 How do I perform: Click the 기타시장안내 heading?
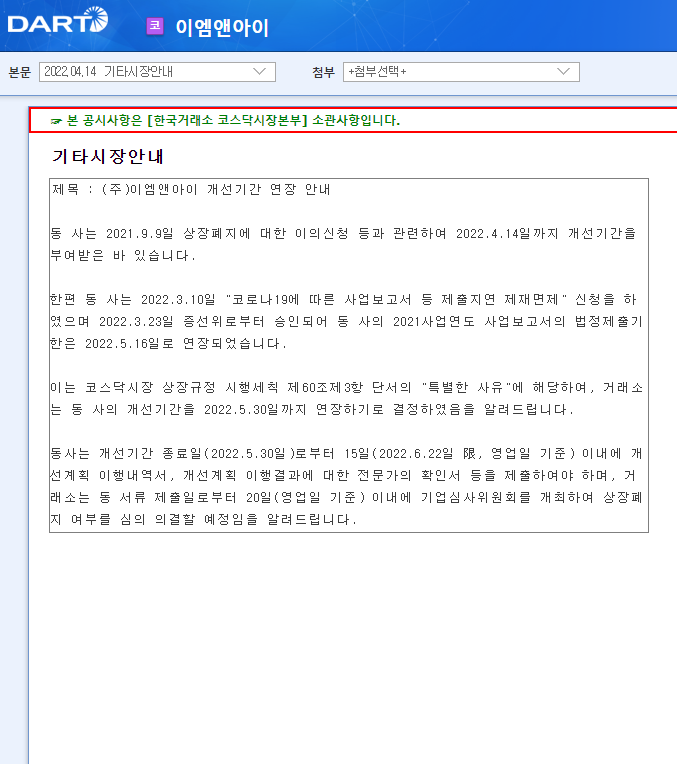pyautogui.click(x=108, y=156)
